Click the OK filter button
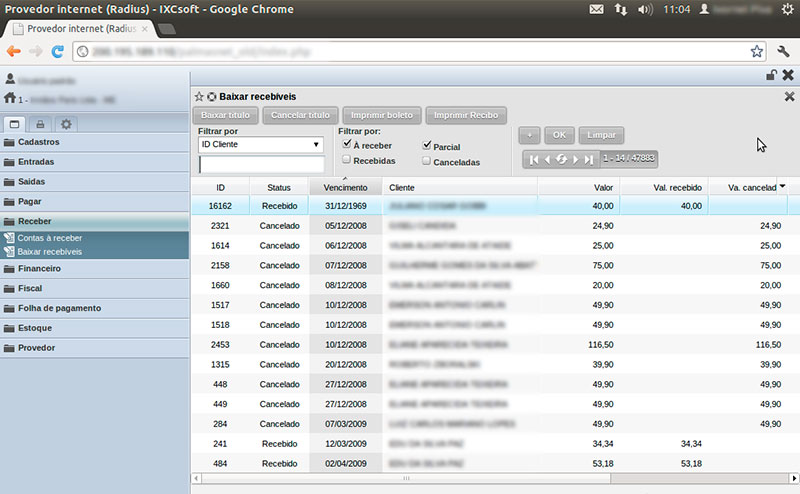This screenshot has height=494, width=800. (x=559, y=135)
